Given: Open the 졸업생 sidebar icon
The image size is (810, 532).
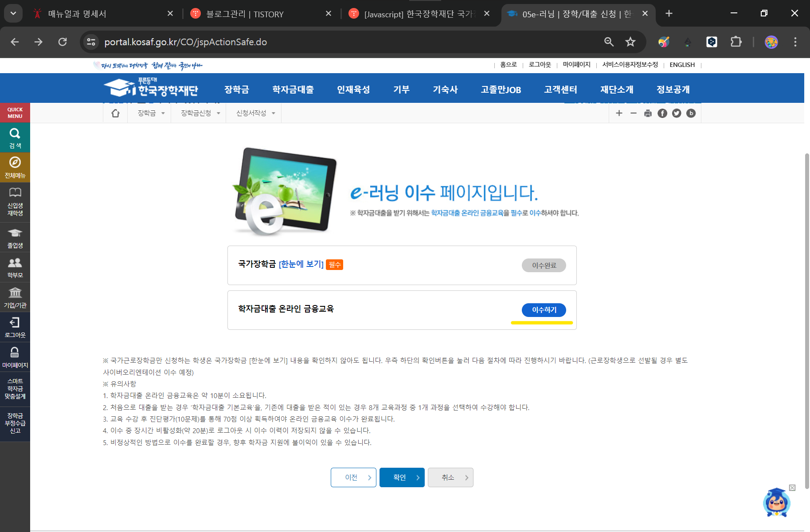Looking at the screenshot, I should (x=15, y=238).
